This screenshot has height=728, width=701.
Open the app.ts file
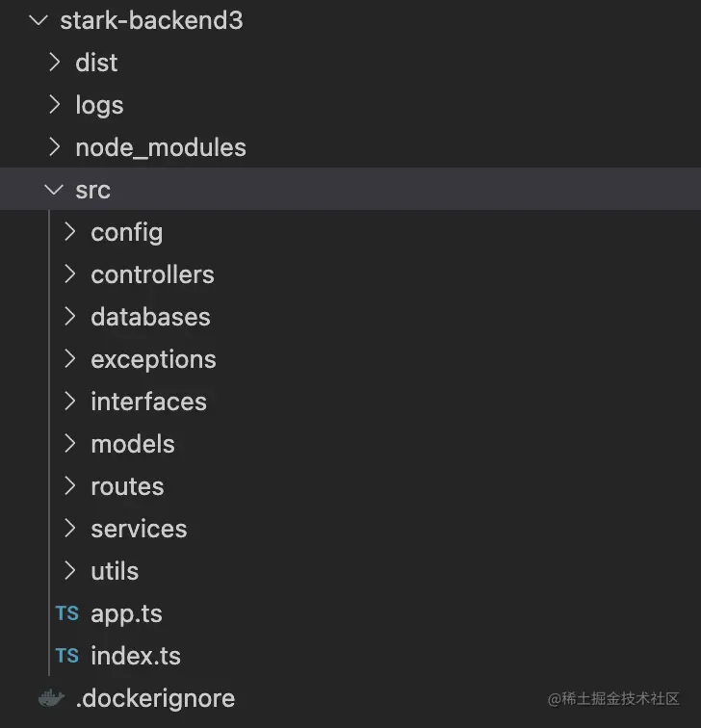126,613
